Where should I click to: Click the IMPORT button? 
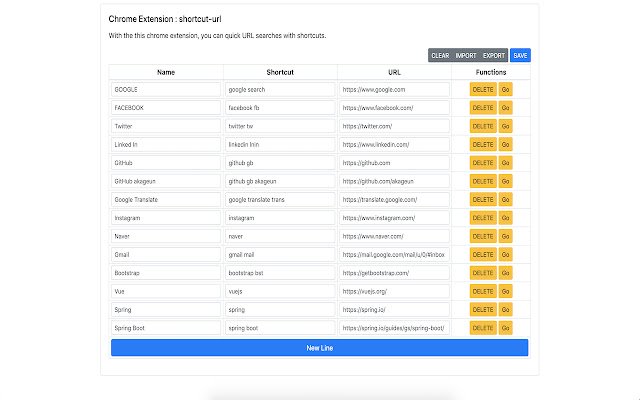point(466,56)
